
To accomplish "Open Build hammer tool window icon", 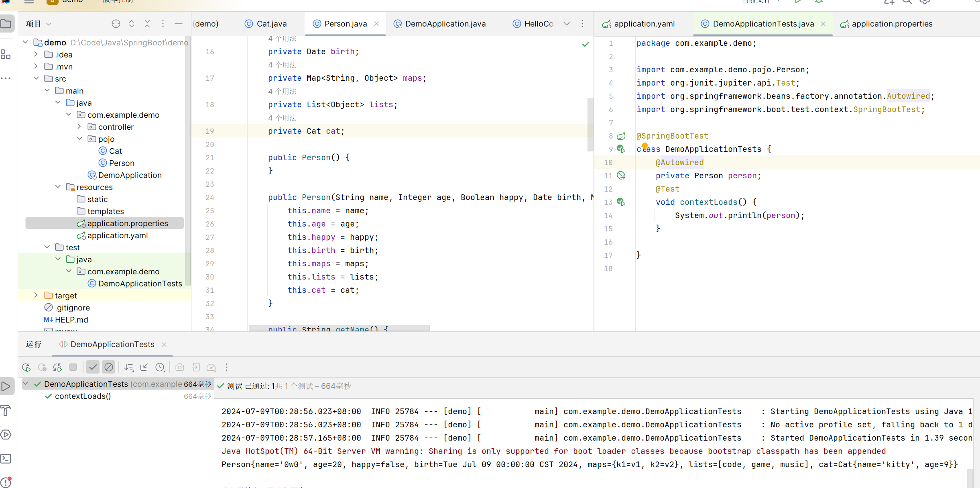I will (6, 410).
